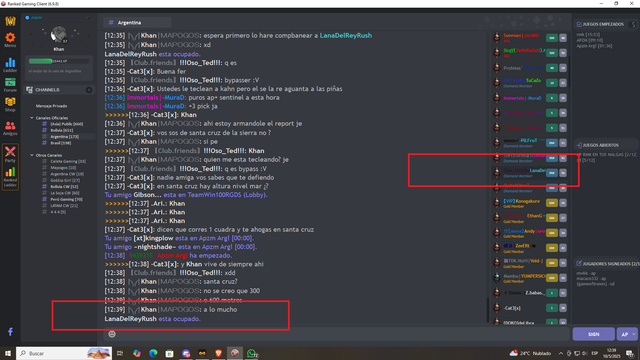
Task: Open the 'rmk [15:53]' started game entry
Action: click(x=588, y=35)
